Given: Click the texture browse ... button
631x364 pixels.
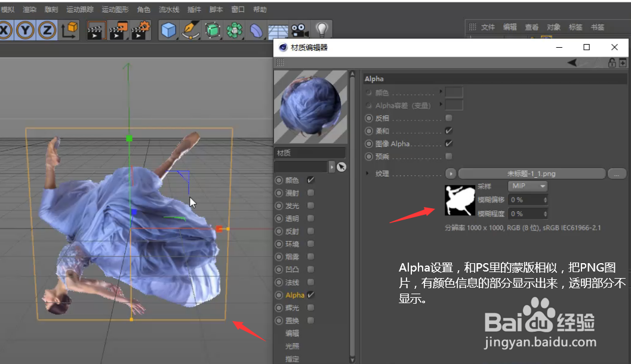Looking at the screenshot, I should click(x=617, y=174).
